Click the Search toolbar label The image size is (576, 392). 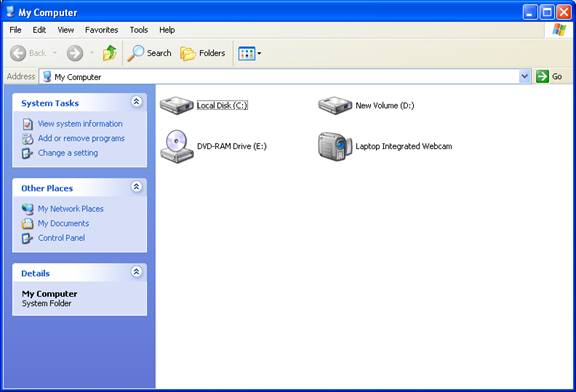[x=159, y=53]
